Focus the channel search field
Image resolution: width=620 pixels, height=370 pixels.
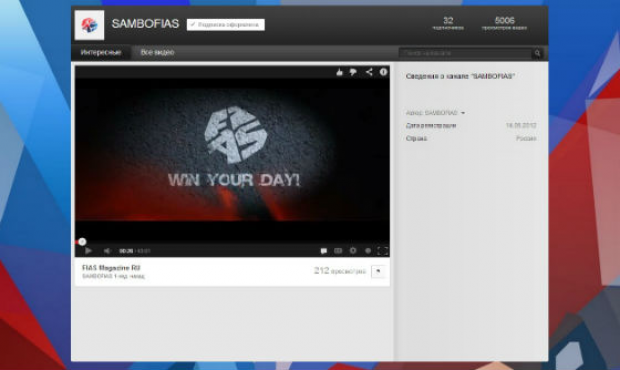pyautogui.click(x=465, y=53)
